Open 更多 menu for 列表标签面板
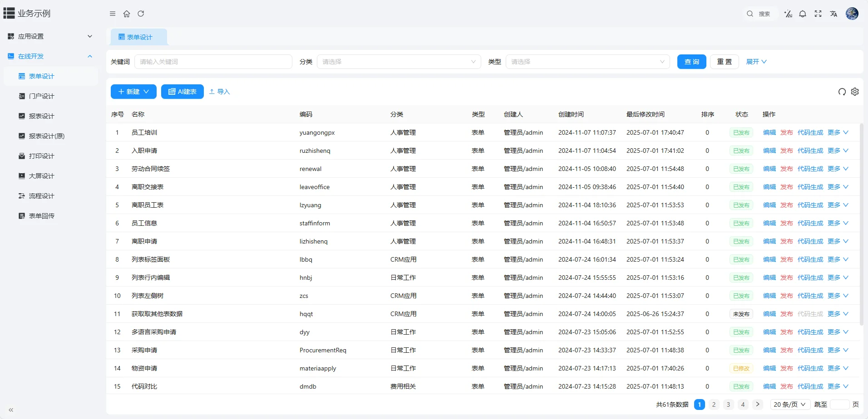The image size is (868, 419). pyautogui.click(x=838, y=259)
